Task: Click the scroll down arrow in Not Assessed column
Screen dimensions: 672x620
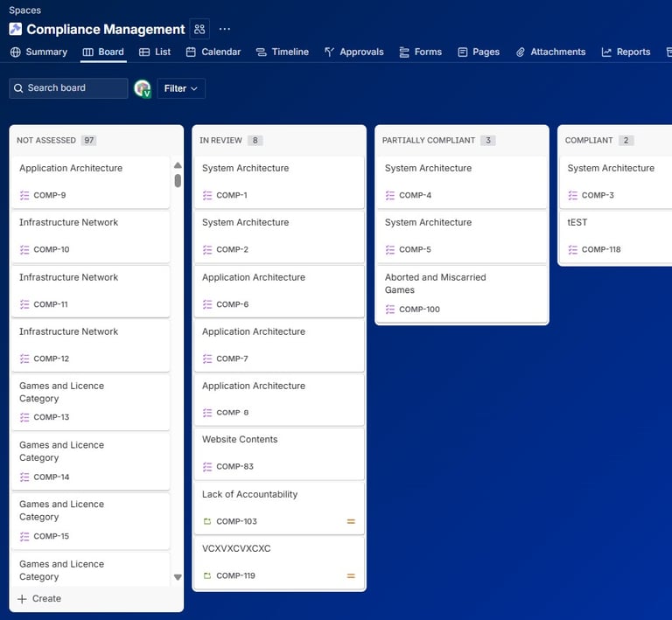Action: pyautogui.click(x=178, y=577)
